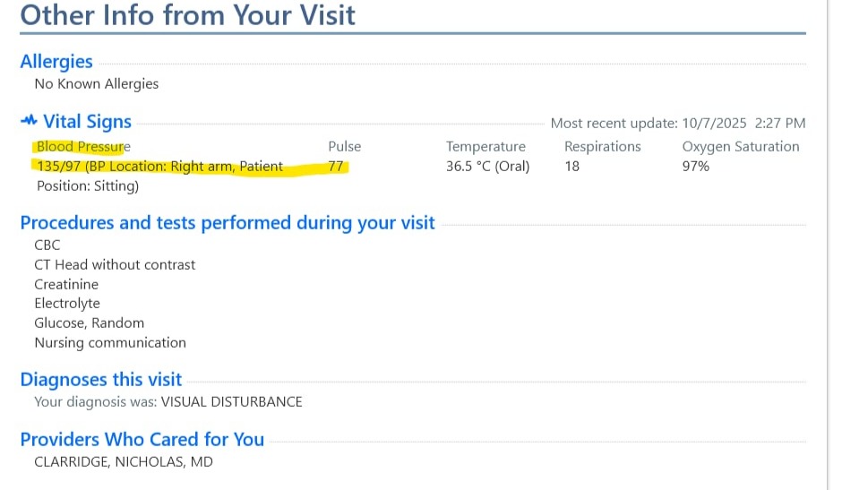Click the Nursing communication entry
The height and width of the screenshot is (490, 868).
pos(110,342)
